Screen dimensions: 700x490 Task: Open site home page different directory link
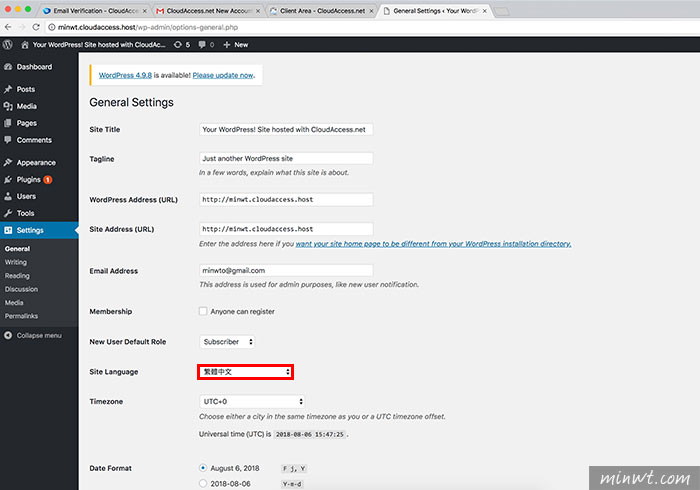(x=433, y=244)
